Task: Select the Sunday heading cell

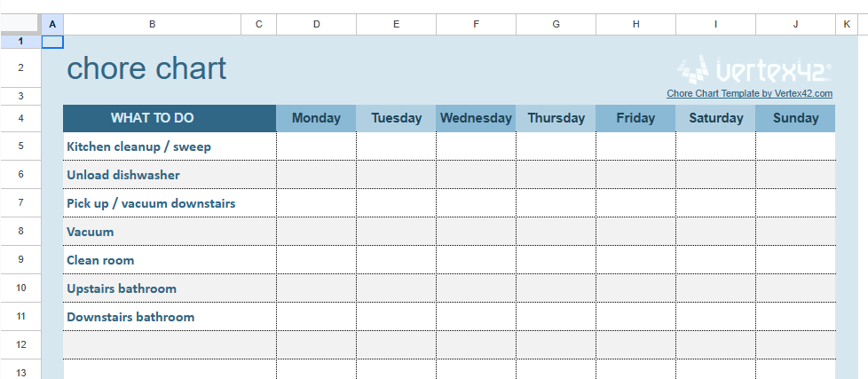Action: point(795,118)
